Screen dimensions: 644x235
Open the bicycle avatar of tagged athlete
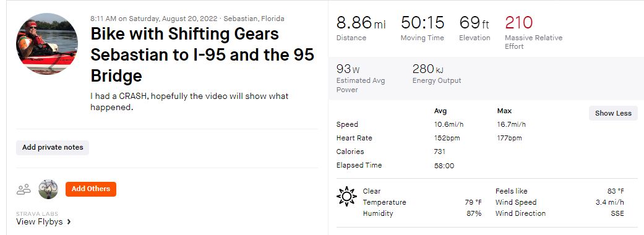[48, 189]
